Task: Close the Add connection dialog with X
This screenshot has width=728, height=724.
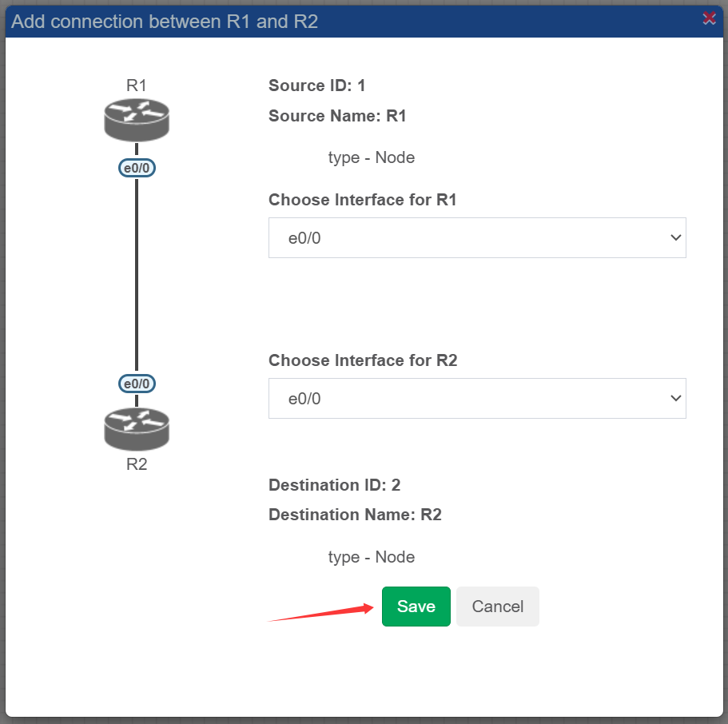Action: [x=708, y=18]
